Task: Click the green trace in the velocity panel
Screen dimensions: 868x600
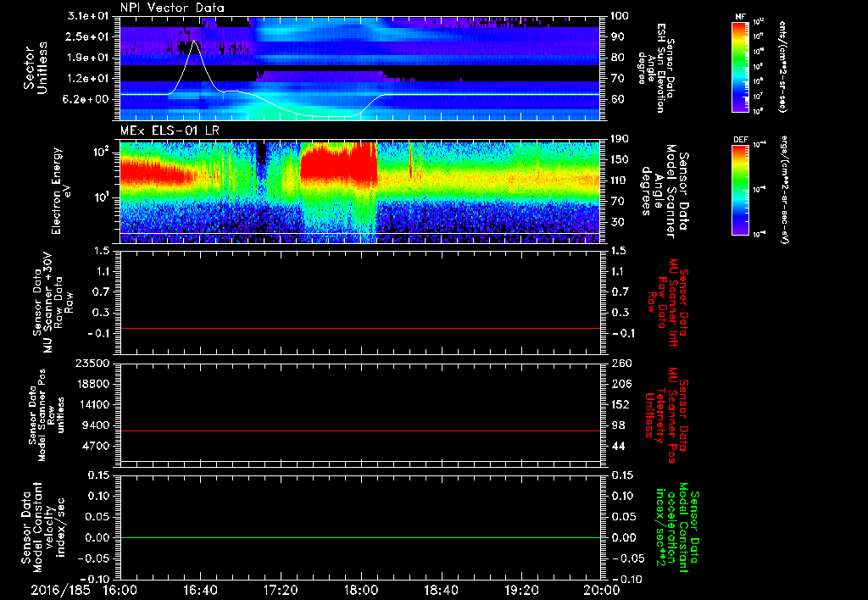Action: click(x=359, y=537)
